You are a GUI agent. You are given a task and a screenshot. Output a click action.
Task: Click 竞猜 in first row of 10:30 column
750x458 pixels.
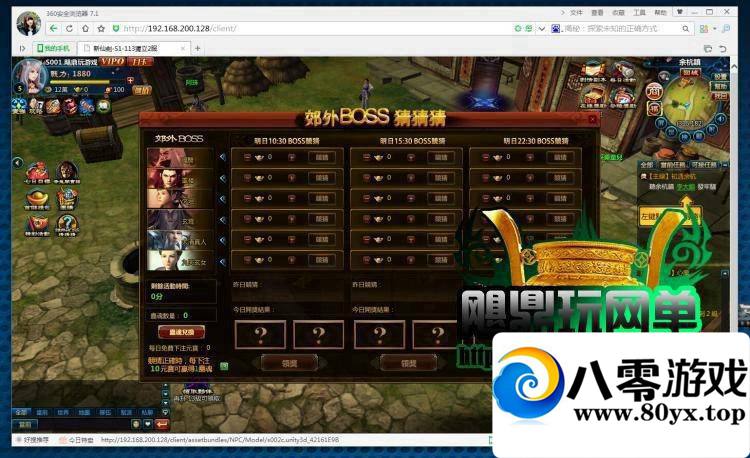click(x=322, y=157)
